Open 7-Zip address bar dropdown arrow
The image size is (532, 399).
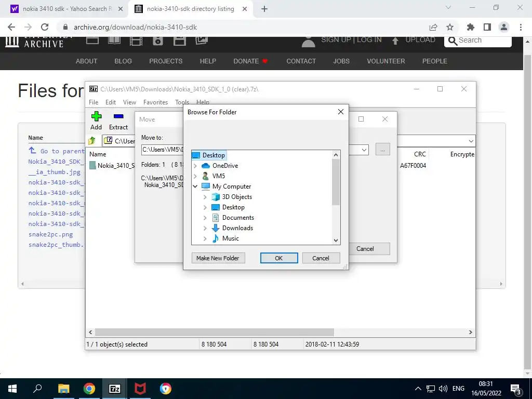coord(471,141)
